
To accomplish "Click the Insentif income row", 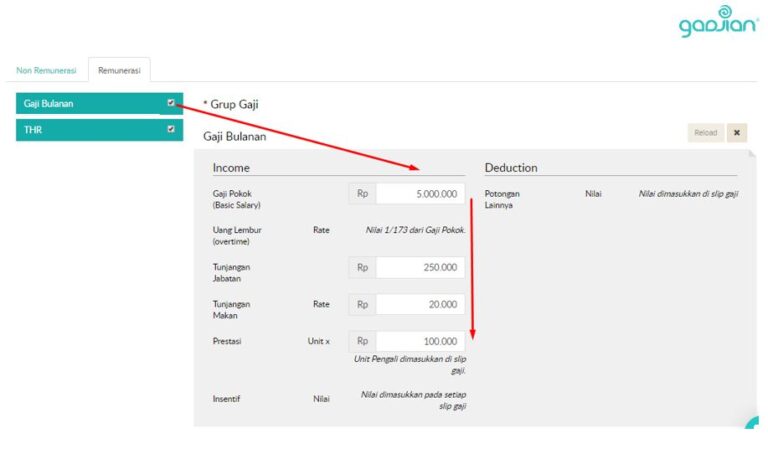I will (225, 399).
